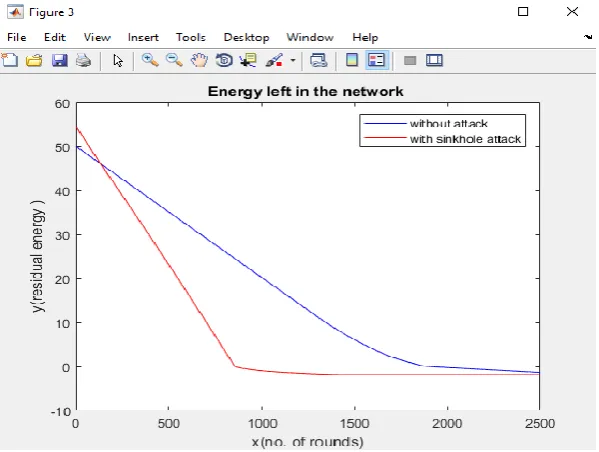The width and height of the screenshot is (599, 452).
Task: Click Show Plot Tools and Dock Figure
Action: point(434,60)
